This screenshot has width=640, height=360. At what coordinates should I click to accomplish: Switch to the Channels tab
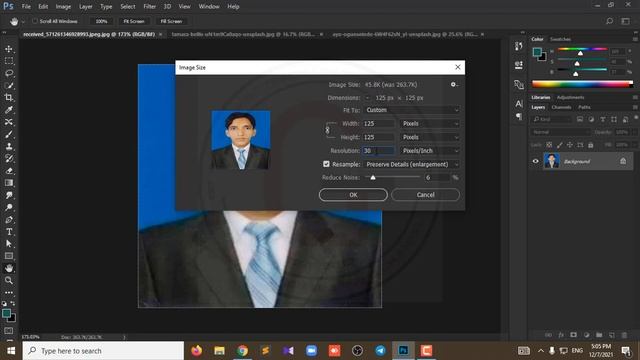[x=561, y=107]
